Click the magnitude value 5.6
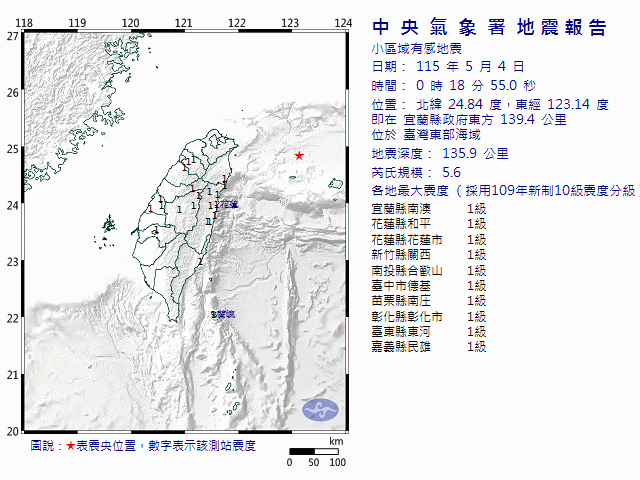 point(451,173)
